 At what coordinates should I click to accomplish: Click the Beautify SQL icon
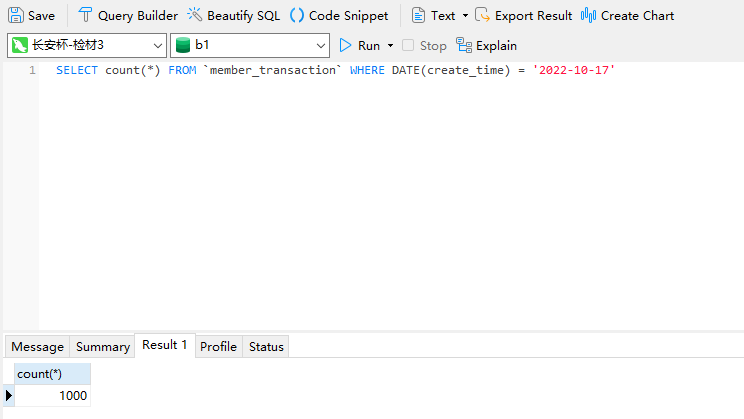click(x=194, y=16)
